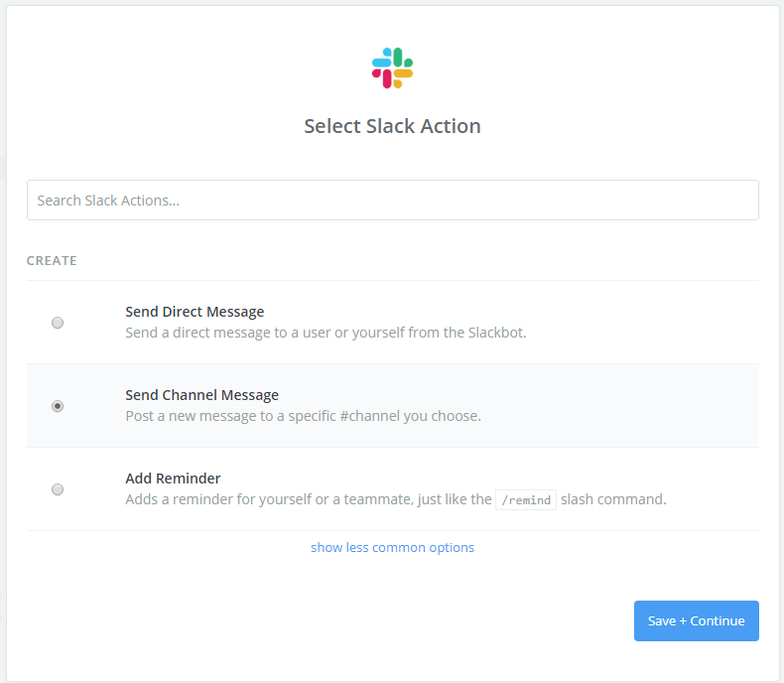Screen dimensions: 784x683
Task: Click the /remind code snippet
Action: pyautogui.click(x=526, y=499)
